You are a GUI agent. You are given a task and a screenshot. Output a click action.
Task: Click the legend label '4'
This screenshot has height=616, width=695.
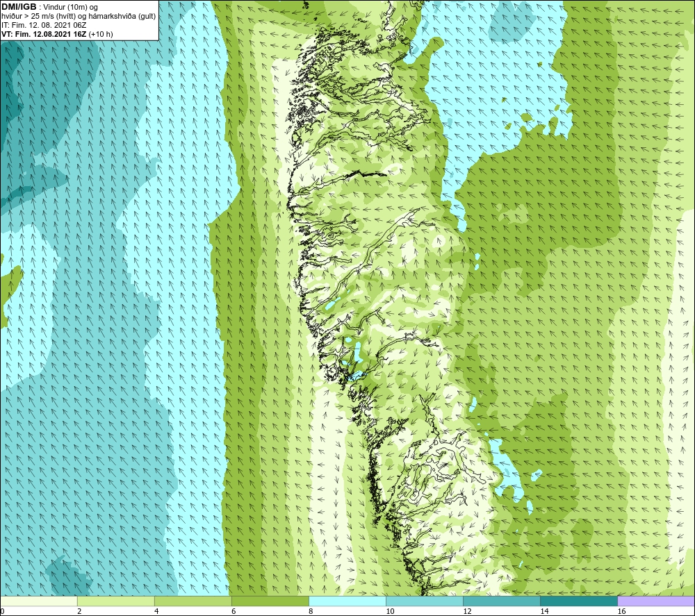[x=156, y=611]
